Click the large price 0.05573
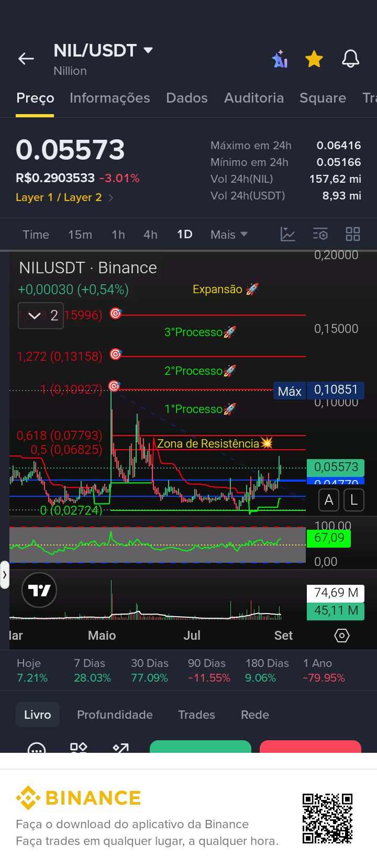The height and width of the screenshot is (868, 377). coord(70,150)
